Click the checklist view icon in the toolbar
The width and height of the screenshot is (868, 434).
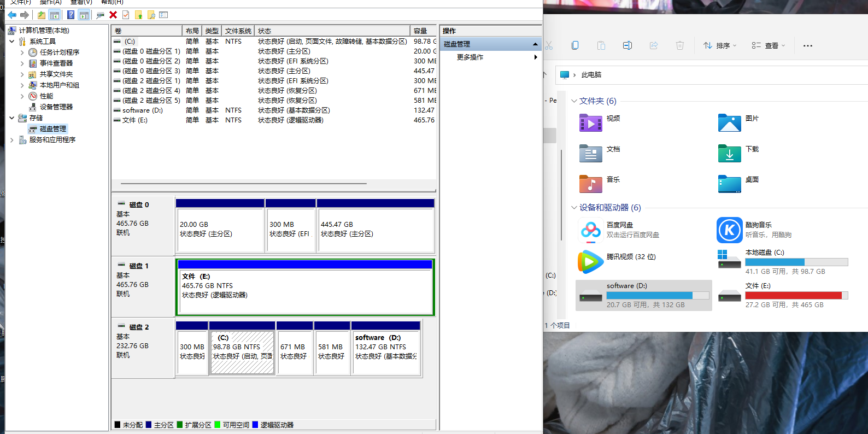tap(164, 15)
